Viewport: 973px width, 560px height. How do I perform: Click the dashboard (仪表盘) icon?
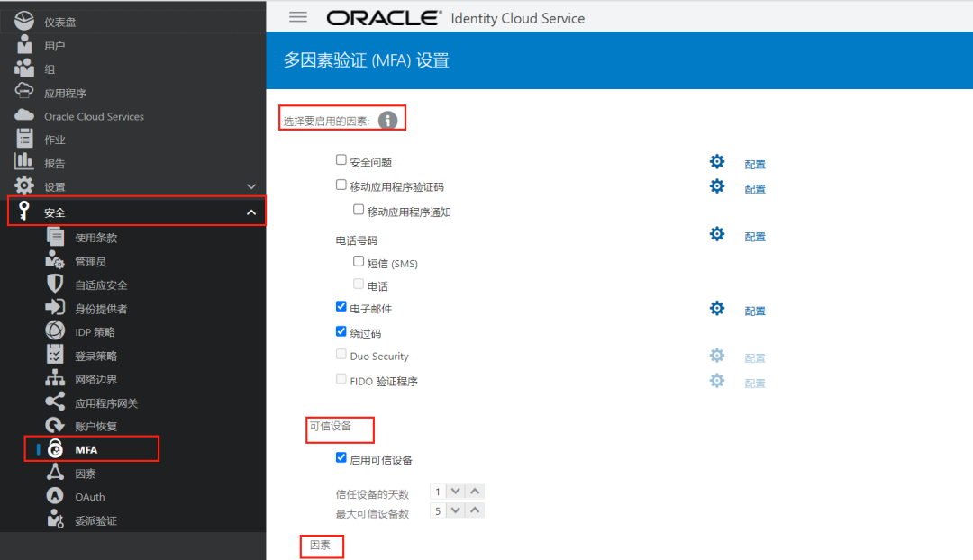tap(24, 21)
